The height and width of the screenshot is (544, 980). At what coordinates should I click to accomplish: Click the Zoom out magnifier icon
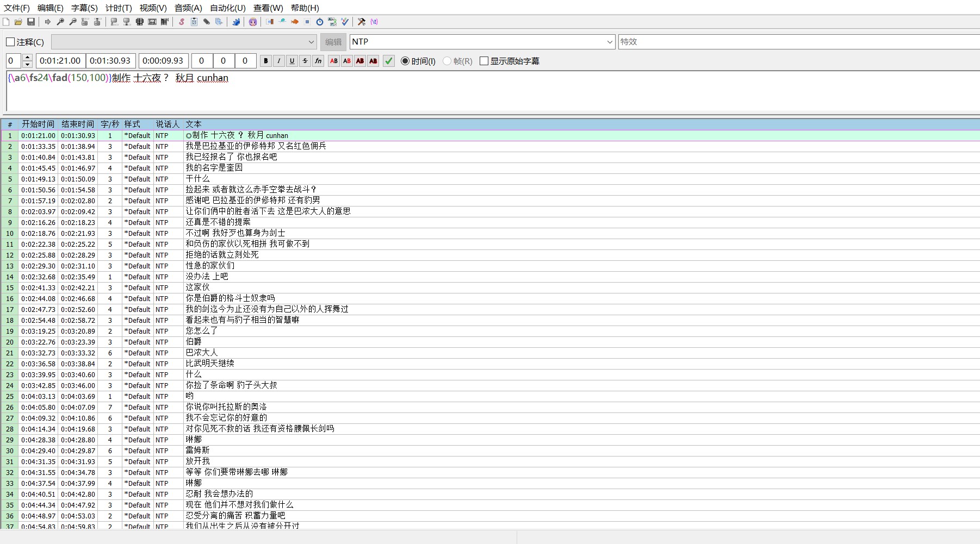pos(73,22)
